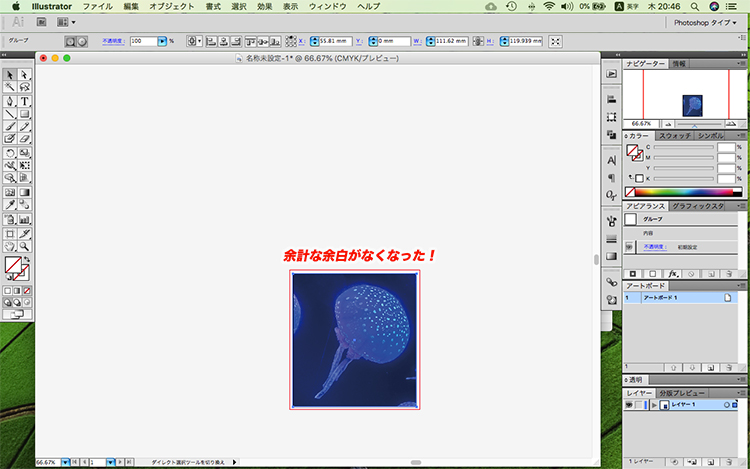Toggle visibility eye of レイヤー 1
The height and width of the screenshot is (469, 750).
pyautogui.click(x=628, y=405)
